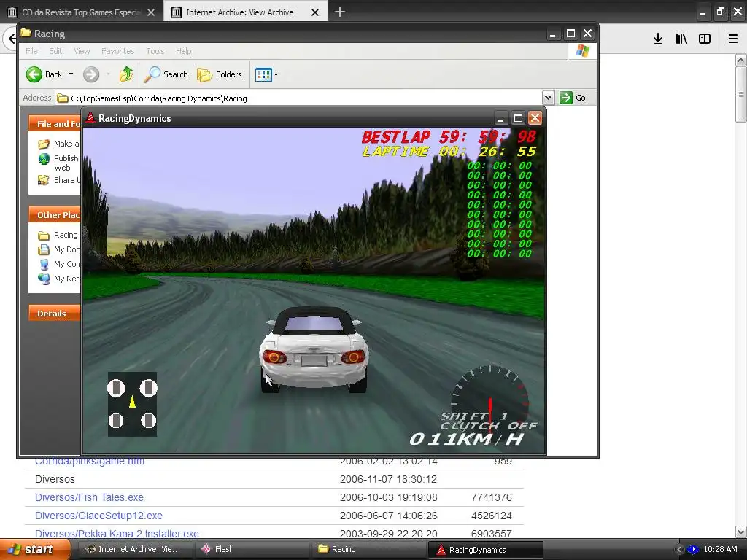
Task: Toggle the browser sidebar icon
Action: click(x=705, y=39)
